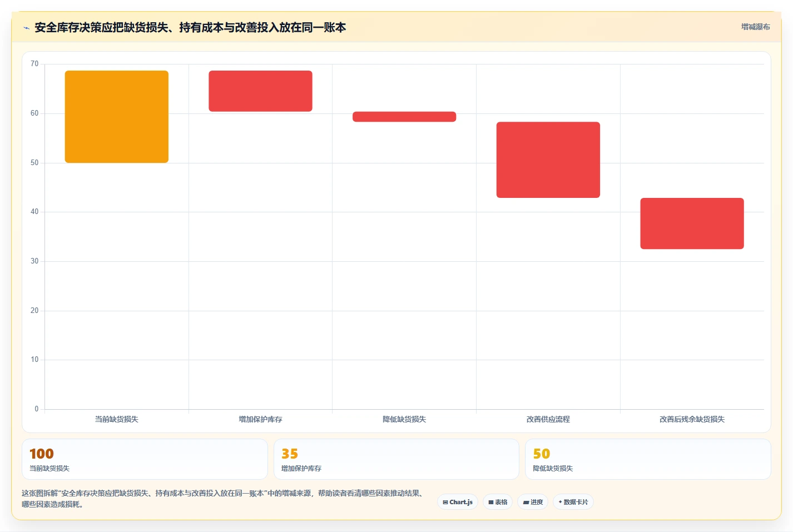Image resolution: width=793 pixels, height=532 pixels.
Task: Click the red 改善后残余缺货损失 bar
Action: [x=692, y=223]
